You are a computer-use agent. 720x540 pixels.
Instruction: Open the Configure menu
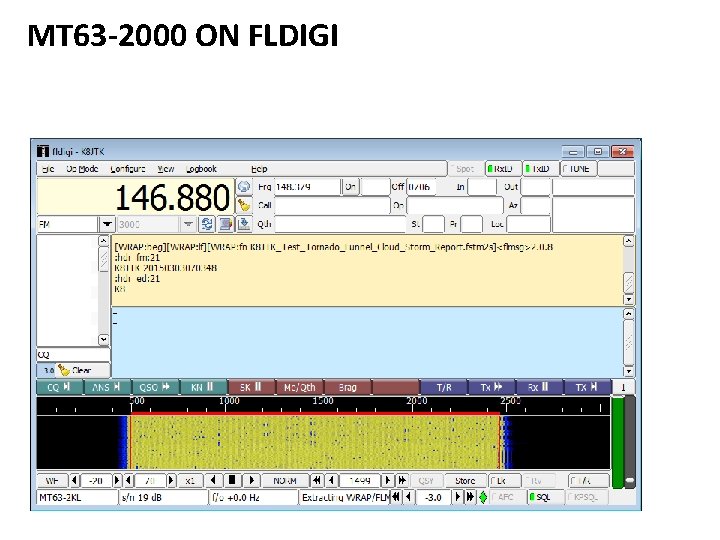point(128,169)
